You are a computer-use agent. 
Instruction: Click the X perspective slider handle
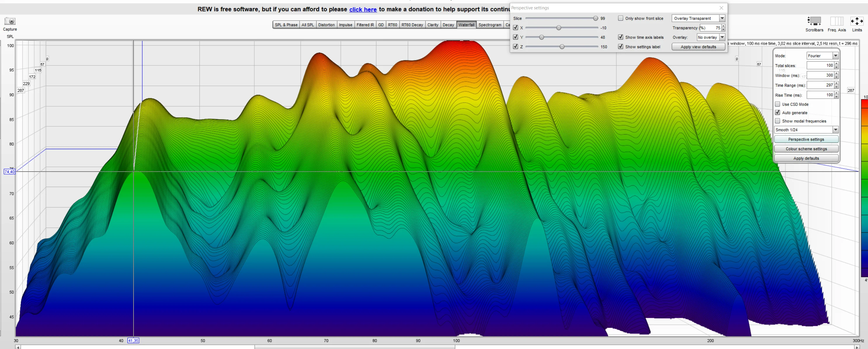pyautogui.click(x=559, y=28)
